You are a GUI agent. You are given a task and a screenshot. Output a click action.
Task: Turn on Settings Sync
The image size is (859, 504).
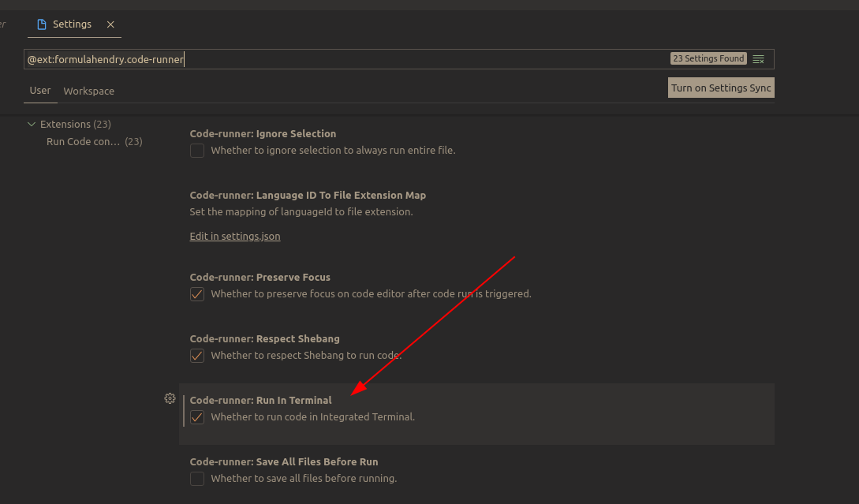pos(721,88)
